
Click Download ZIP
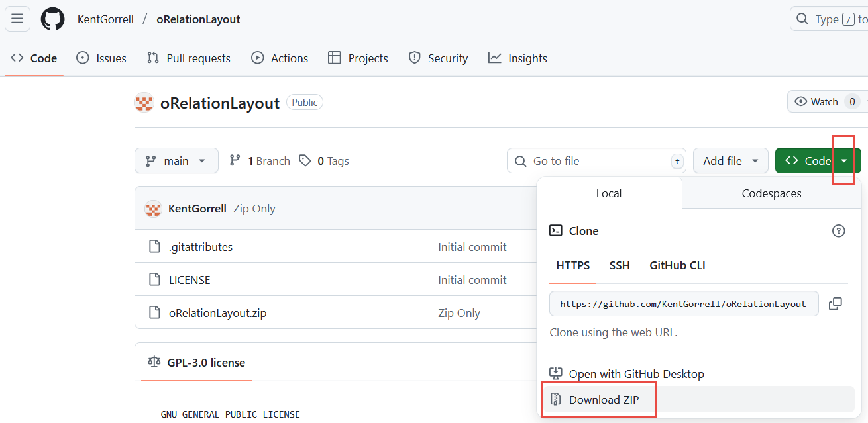click(603, 400)
